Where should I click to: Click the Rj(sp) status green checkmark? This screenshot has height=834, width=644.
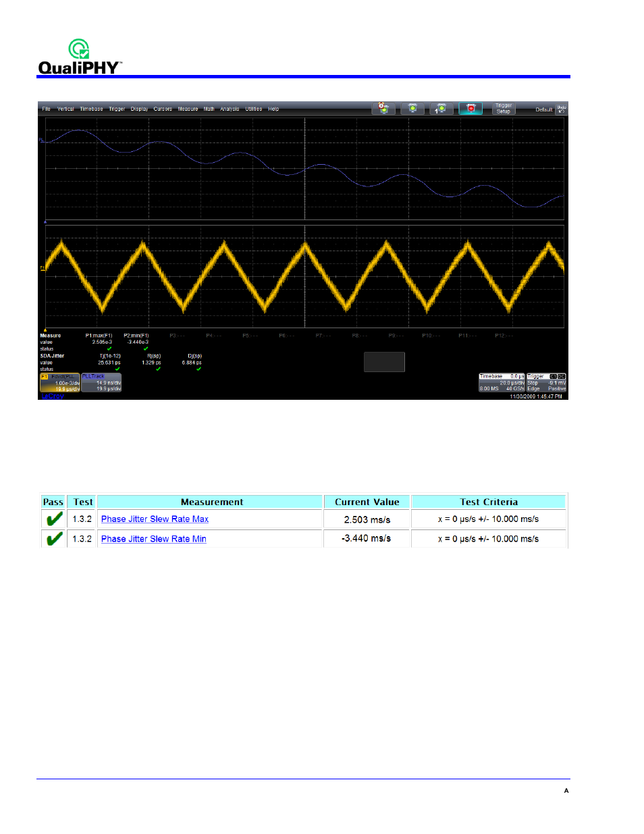click(x=158, y=369)
